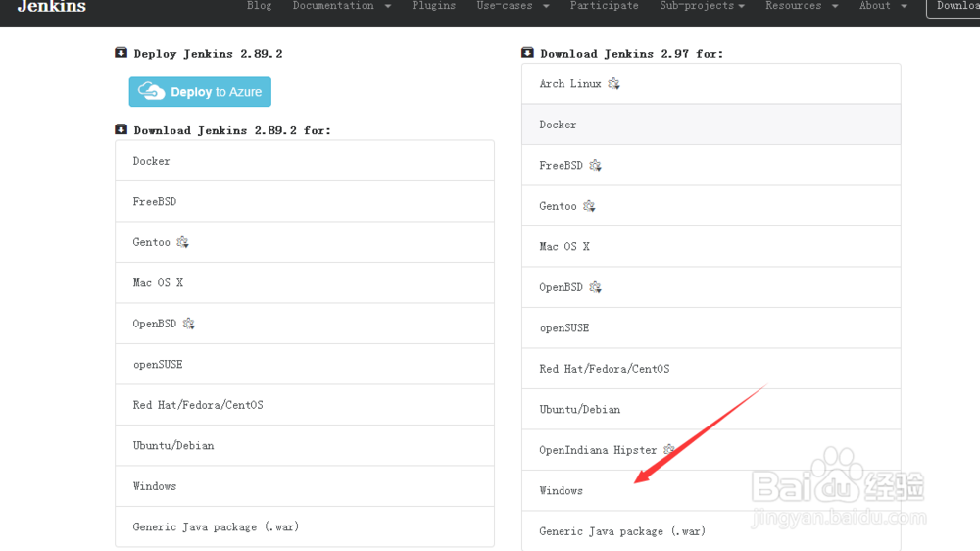Click the community icon beside Arch Linux
Image resolution: width=980 pixels, height=551 pixels.
[x=613, y=84]
